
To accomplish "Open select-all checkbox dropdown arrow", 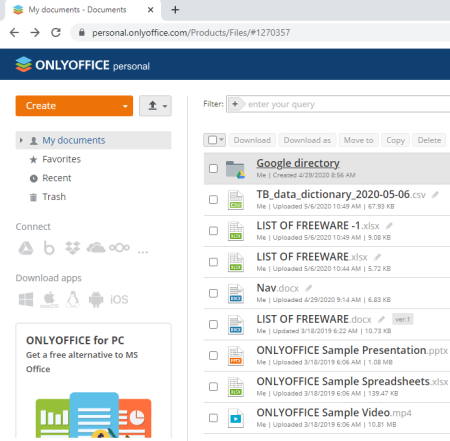I will click(221, 140).
